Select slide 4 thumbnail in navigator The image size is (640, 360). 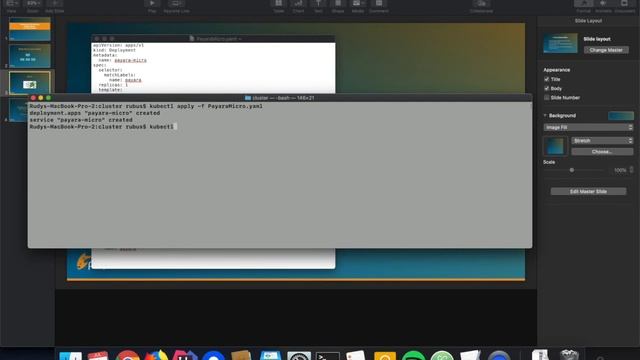pyautogui.click(x=18, y=110)
